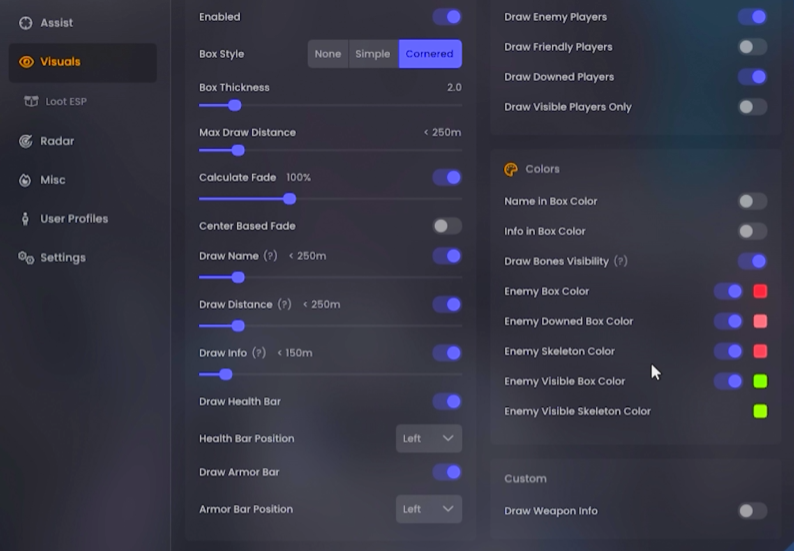The image size is (794, 551).
Task: Turn off Draw Downed Players
Action: click(x=752, y=77)
